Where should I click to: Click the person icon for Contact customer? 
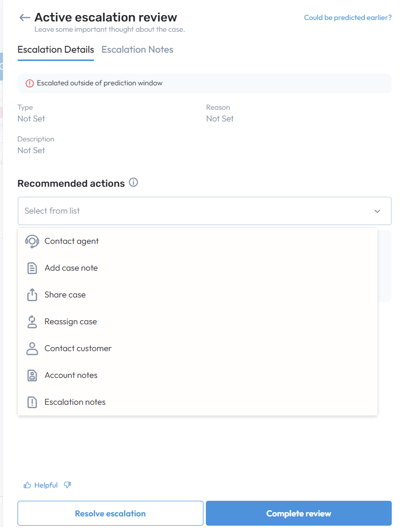[x=32, y=349]
